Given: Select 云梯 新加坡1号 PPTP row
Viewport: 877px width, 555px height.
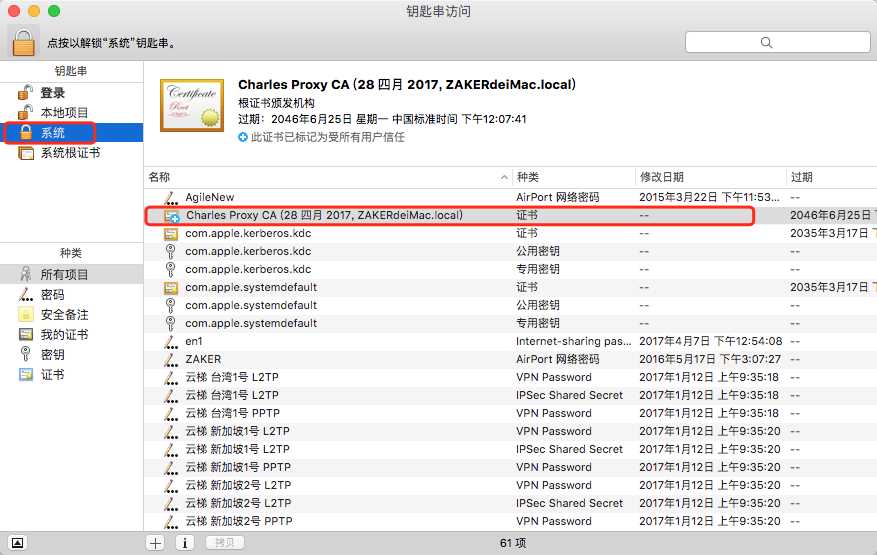Looking at the screenshot, I should (x=510, y=467).
